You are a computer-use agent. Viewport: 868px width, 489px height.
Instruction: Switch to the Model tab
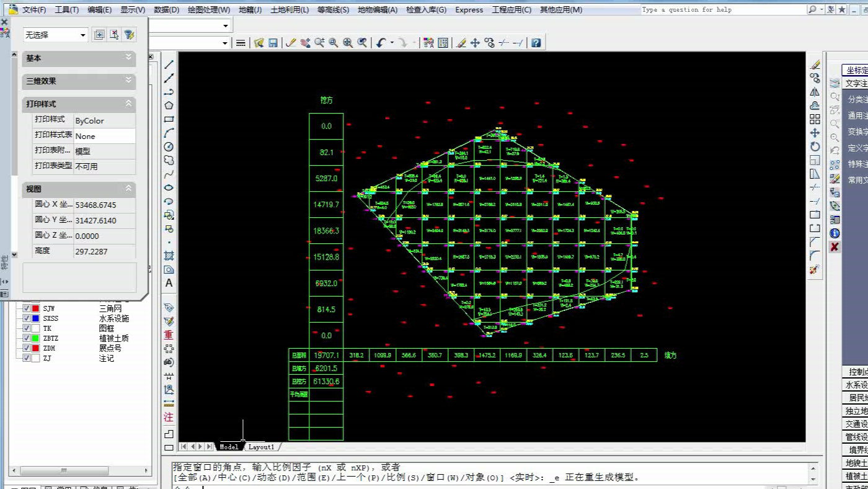point(229,447)
